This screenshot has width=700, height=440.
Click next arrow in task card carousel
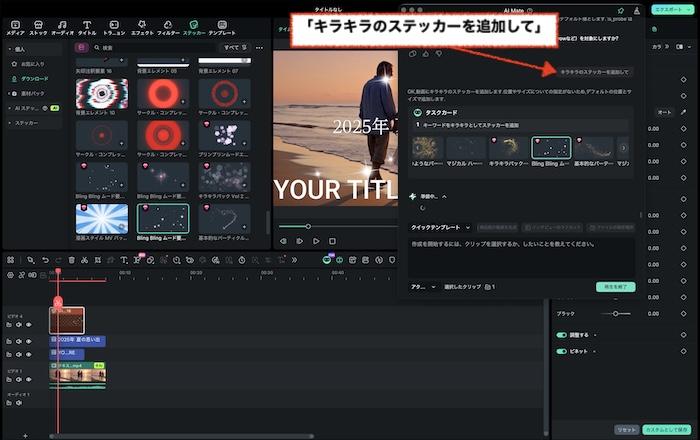coord(623,148)
